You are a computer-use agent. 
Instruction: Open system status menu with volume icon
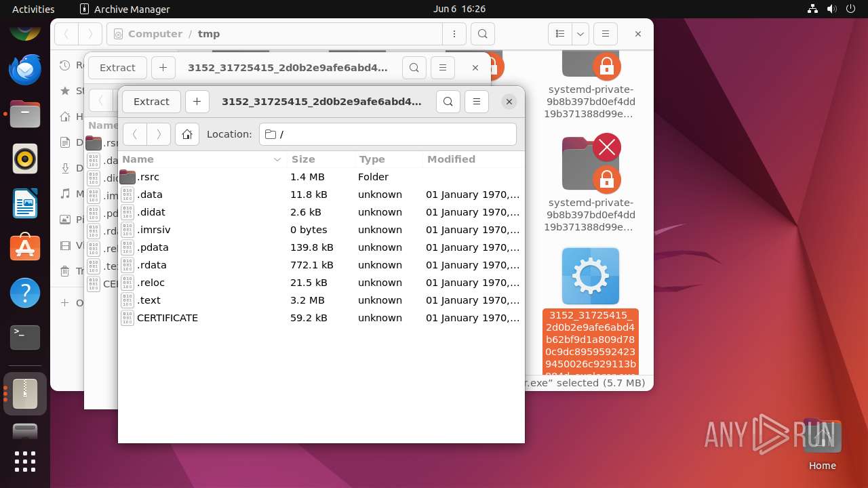click(x=831, y=9)
